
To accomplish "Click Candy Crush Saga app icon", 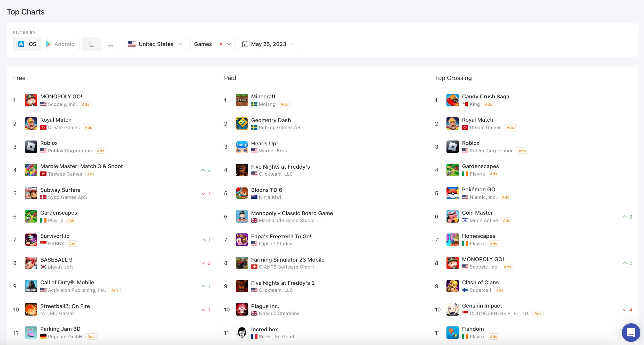I will [453, 100].
